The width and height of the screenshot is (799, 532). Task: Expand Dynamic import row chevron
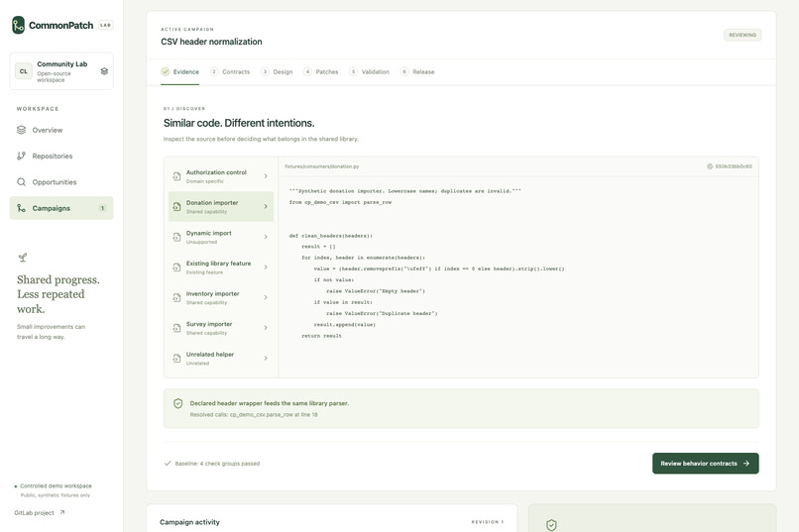266,237
